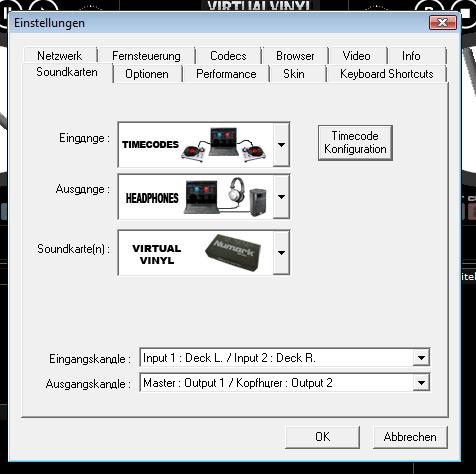Expand the Eingänge dropdown arrow
Screen dimensions: 476x474
[x=281, y=145]
